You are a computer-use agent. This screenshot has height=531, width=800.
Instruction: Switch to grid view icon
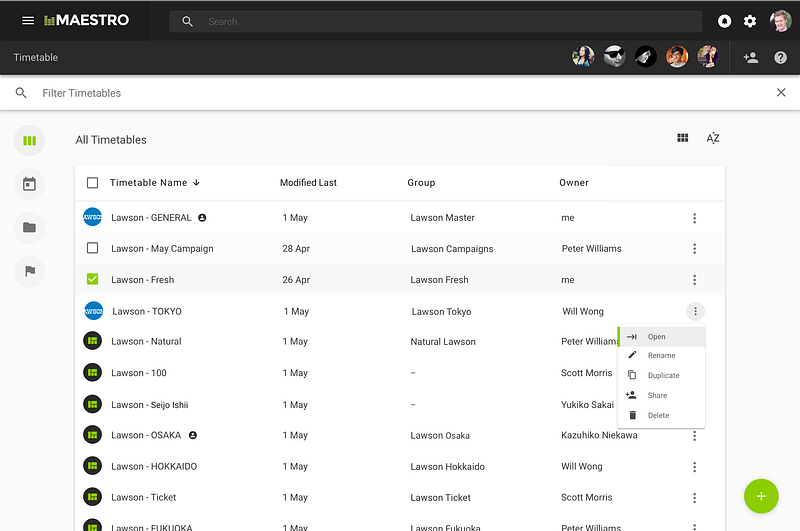tap(683, 138)
